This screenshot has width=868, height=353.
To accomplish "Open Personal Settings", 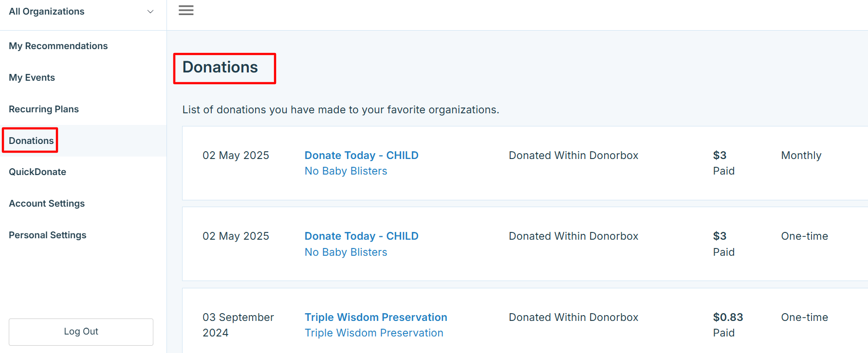I will click(x=47, y=235).
